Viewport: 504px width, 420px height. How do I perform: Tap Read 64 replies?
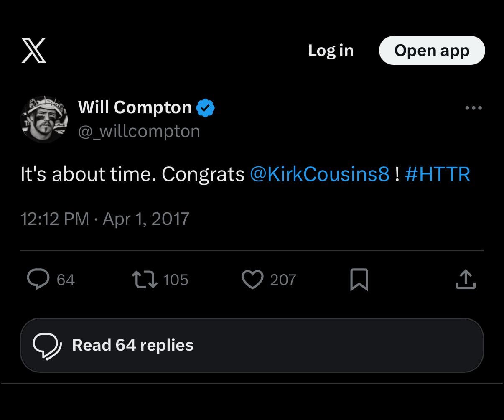point(132,345)
